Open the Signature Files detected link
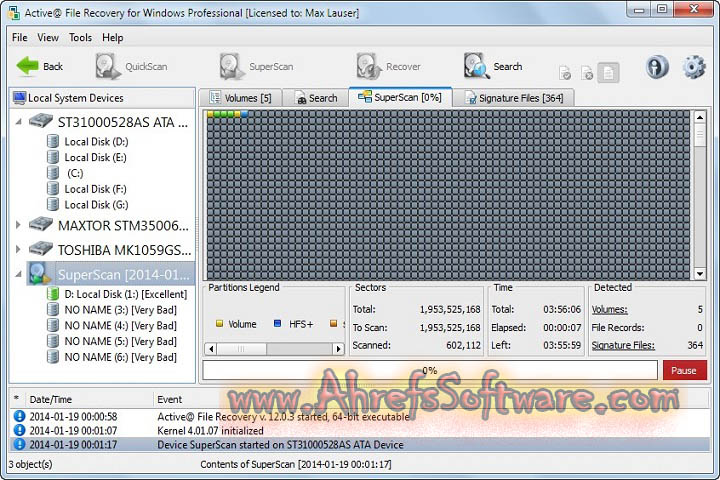This screenshot has height=480, width=720. coord(623,345)
